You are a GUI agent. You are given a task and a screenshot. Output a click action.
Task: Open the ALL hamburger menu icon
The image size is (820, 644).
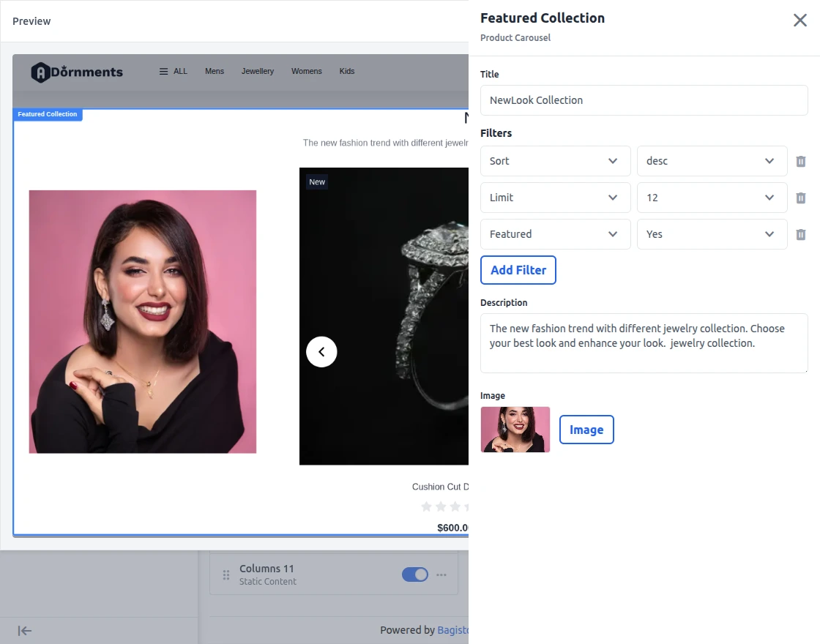tap(164, 71)
